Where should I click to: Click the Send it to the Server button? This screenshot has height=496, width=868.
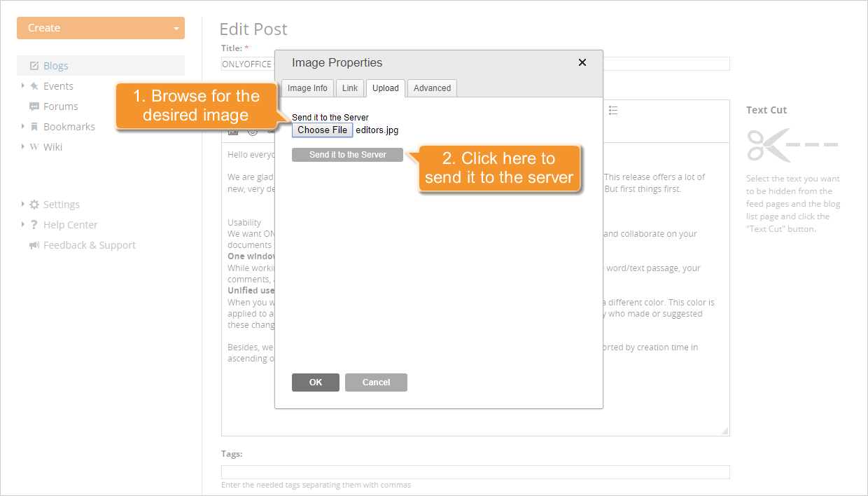(347, 154)
